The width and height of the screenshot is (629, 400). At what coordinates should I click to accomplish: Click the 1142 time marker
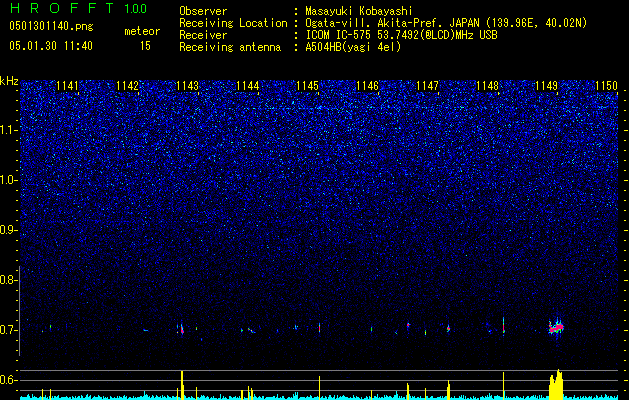128,85
